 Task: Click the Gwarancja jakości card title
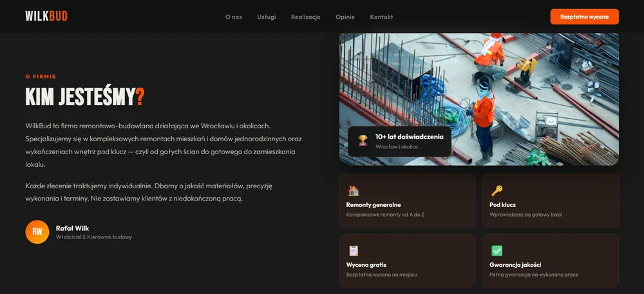pos(515,265)
